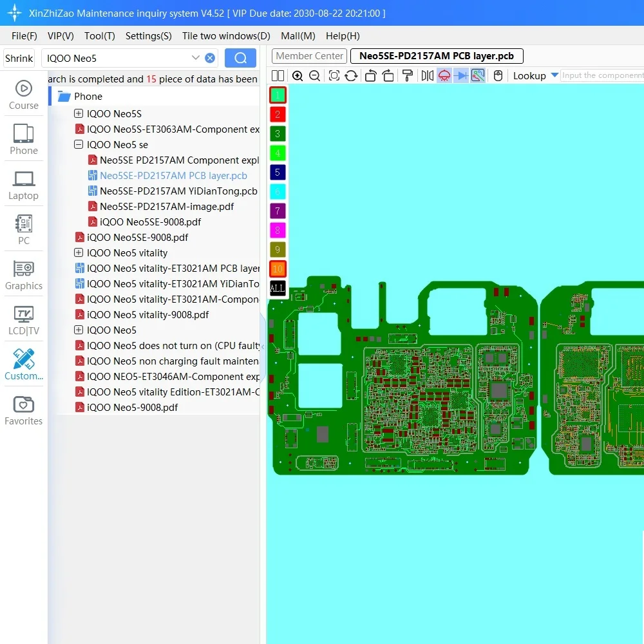
Task: Click the horizontal mirror flip icon
Action: pyautogui.click(x=426, y=75)
